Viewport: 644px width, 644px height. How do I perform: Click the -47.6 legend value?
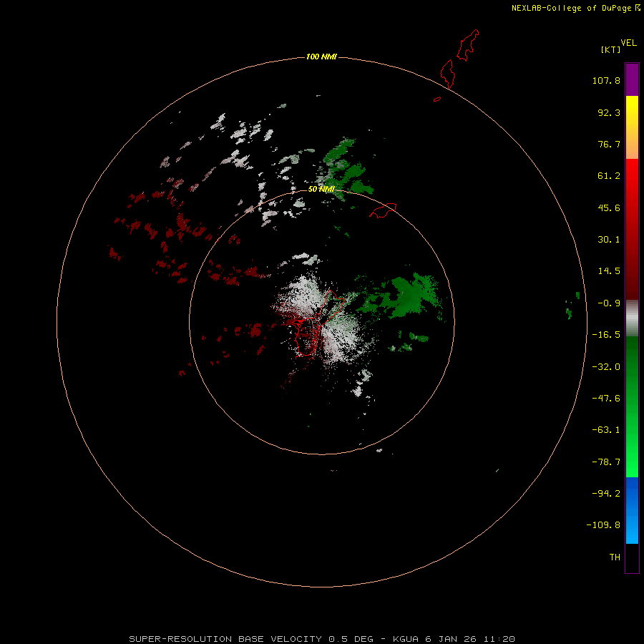coord(606,399)
